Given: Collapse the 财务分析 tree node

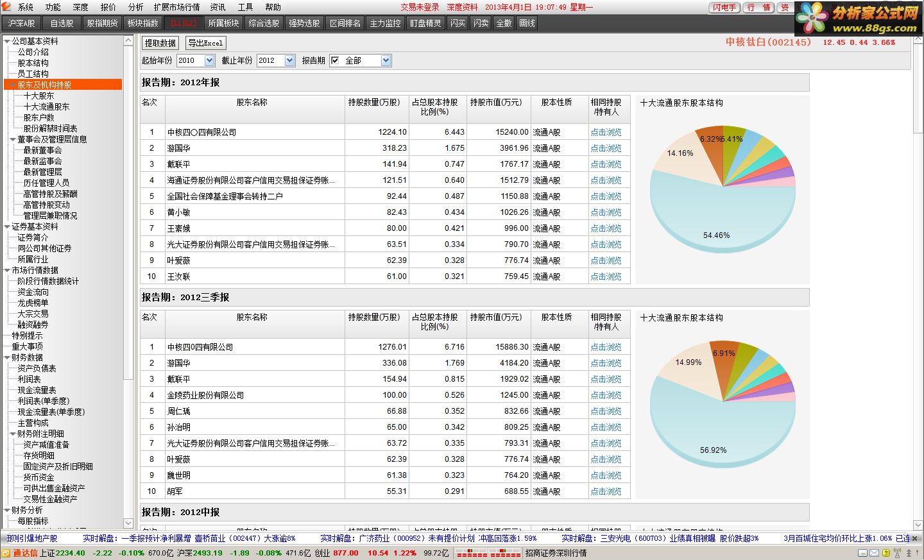Looking at the screenshot, I should (x=7, y=510).
